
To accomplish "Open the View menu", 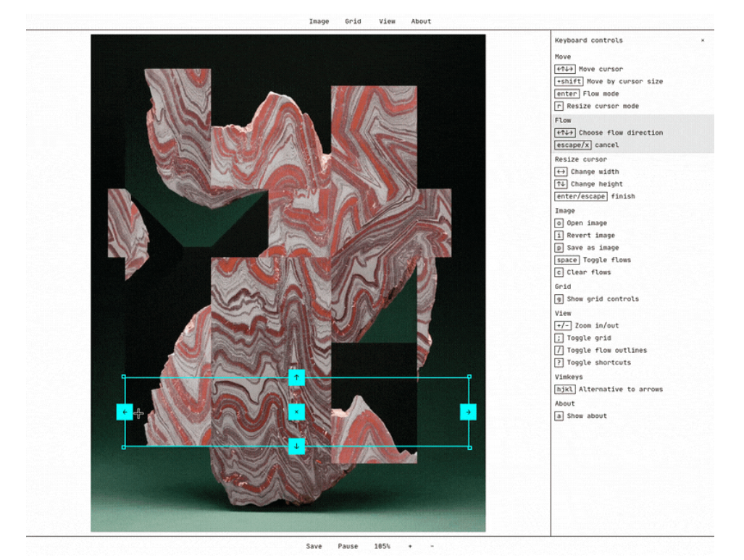I will tap(387, 21).
